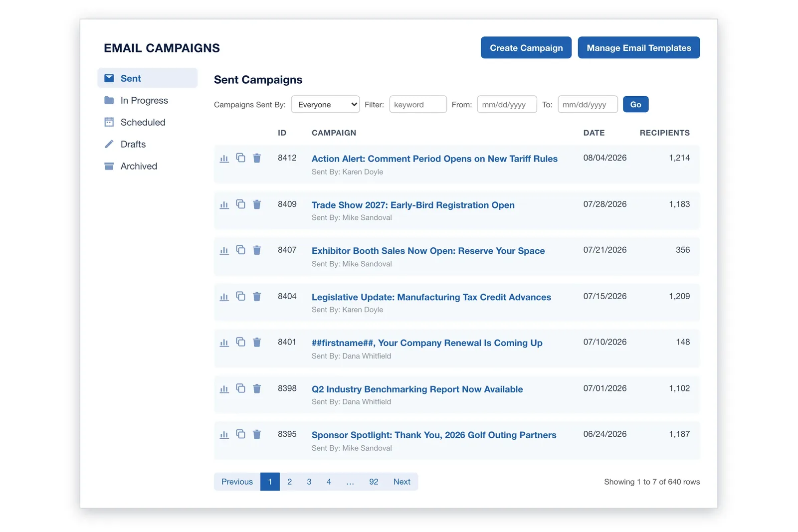The image size is (798, 532).
Task: Copy the Exhibitor Booth Sales campaign
Action: pyautogui.click(x=240, y=250)
